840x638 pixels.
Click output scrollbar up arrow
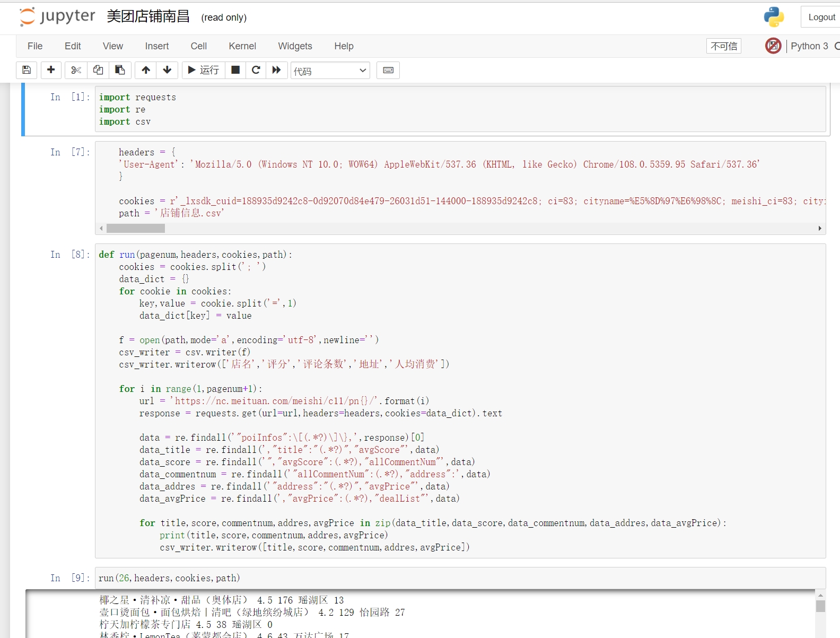point(820,595)
